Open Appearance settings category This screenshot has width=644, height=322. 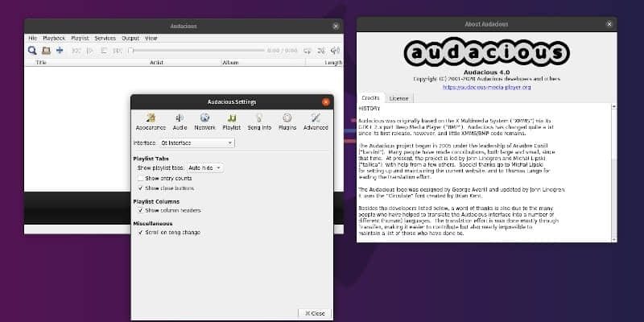[x=151, y=122]
